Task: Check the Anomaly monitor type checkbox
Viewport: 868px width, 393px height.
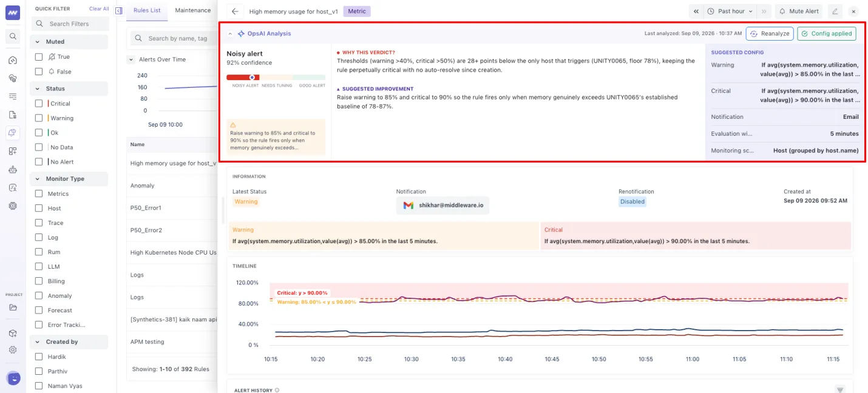Action: pos(39,295)
